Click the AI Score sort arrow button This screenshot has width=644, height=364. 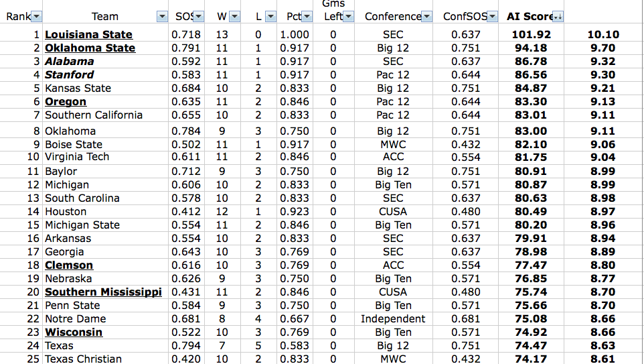coord(558,17)
